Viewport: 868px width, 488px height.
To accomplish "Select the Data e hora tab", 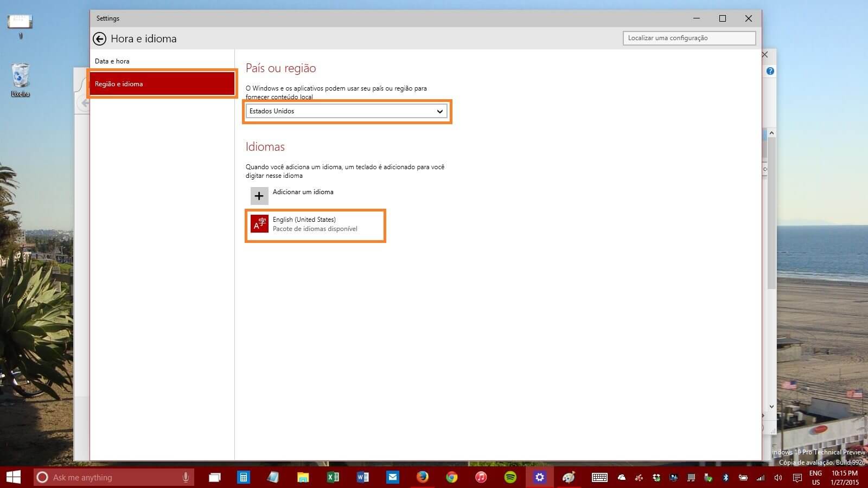I will point(112,61).
